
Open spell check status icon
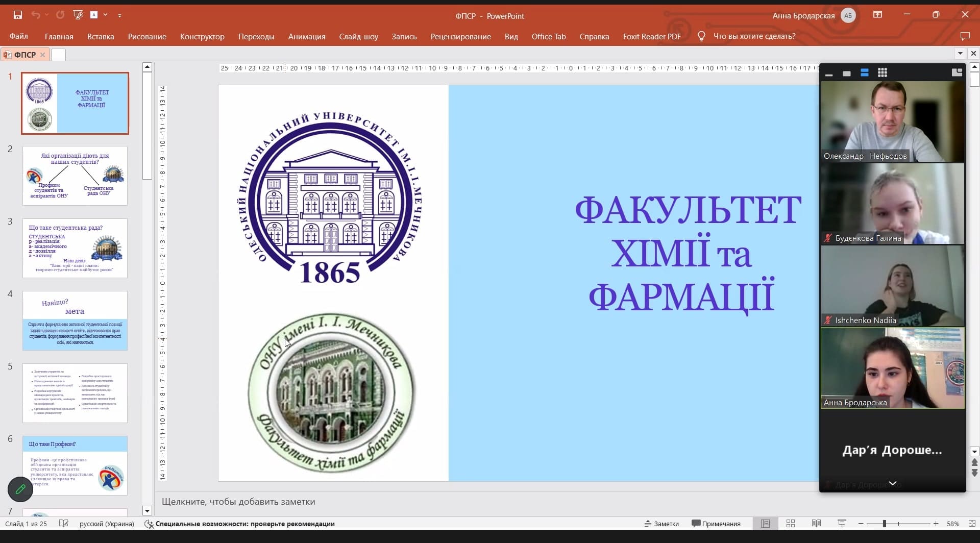click(x=64, y=524)
